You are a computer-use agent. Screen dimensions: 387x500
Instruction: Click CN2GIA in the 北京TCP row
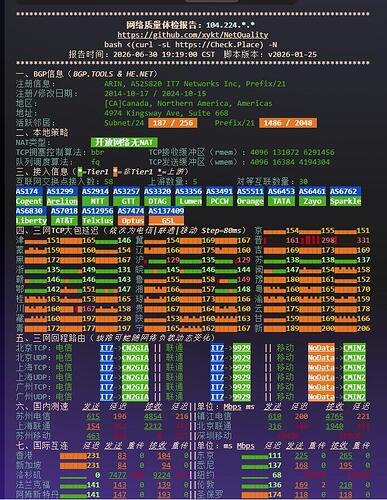click(135, 348)
